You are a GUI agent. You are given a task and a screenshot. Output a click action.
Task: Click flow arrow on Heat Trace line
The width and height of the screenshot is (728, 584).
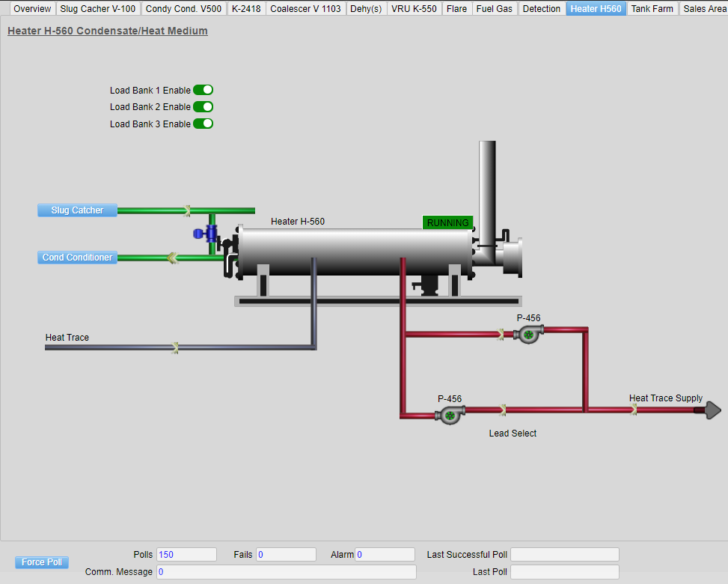(175, 347)
